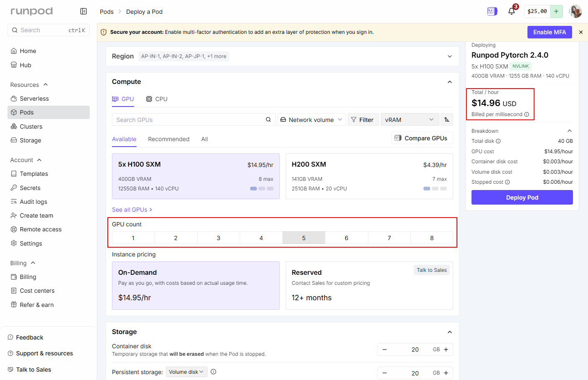Screen dimensions: 588x380
Task: Open Compare GPUs
Action: pyautogui.click(x=422, y=138)
